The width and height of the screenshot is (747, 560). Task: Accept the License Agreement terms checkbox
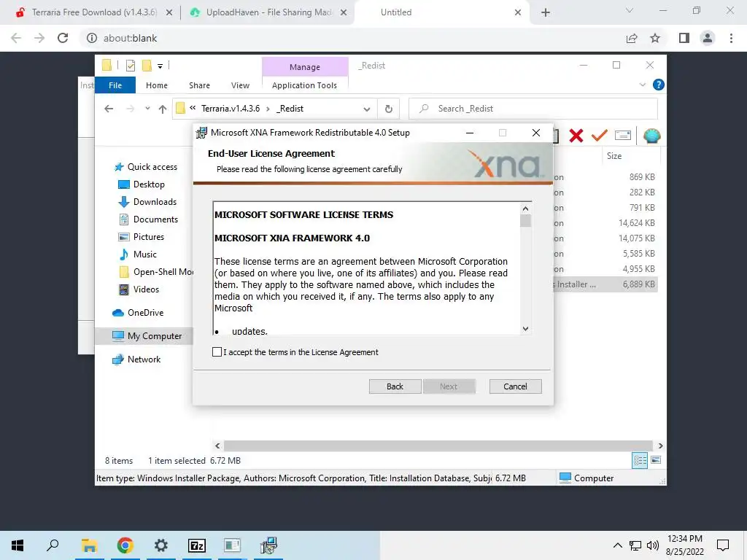point(217,352)
